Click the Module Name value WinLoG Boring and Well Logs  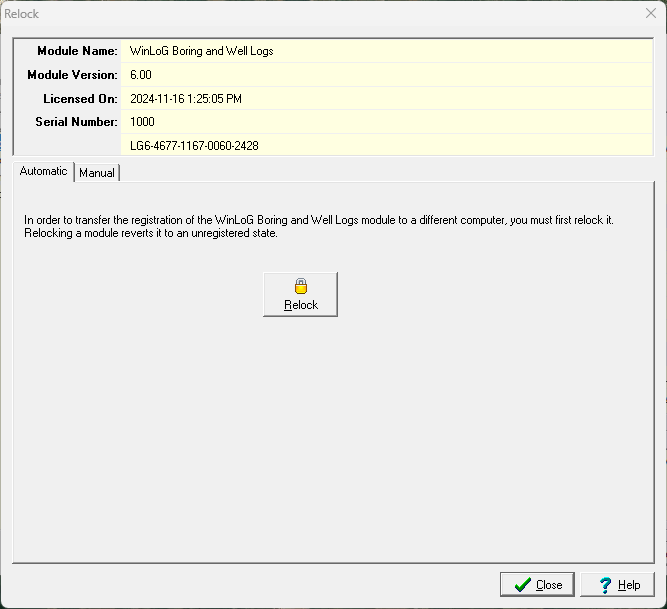click(202, 51)
